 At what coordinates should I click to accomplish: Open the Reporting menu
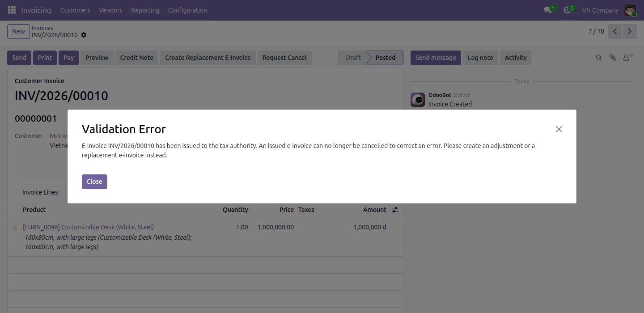point(145,10)
